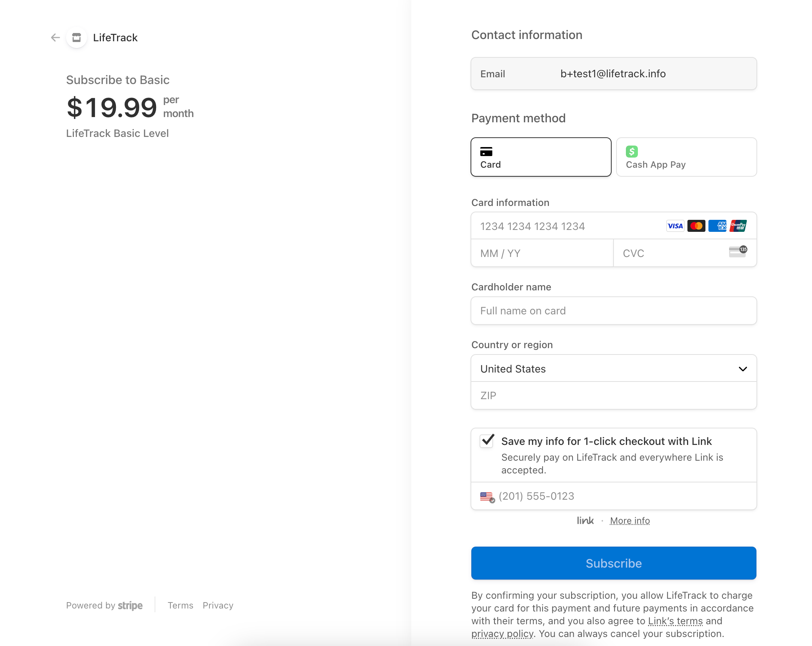Screen dimensions: 812x646
Task: Open the privacy policy link
Action: point(502,634)
